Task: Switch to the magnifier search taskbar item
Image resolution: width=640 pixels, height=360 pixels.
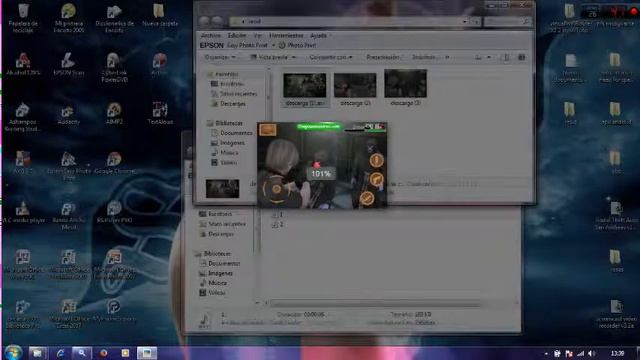Action: pyautogui.click(x=82, y=353)
